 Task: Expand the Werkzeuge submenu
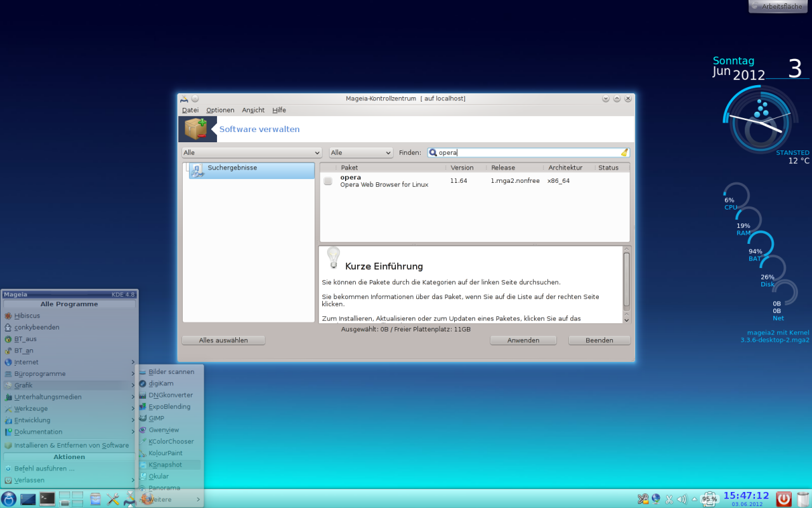[x=69, y=408]
